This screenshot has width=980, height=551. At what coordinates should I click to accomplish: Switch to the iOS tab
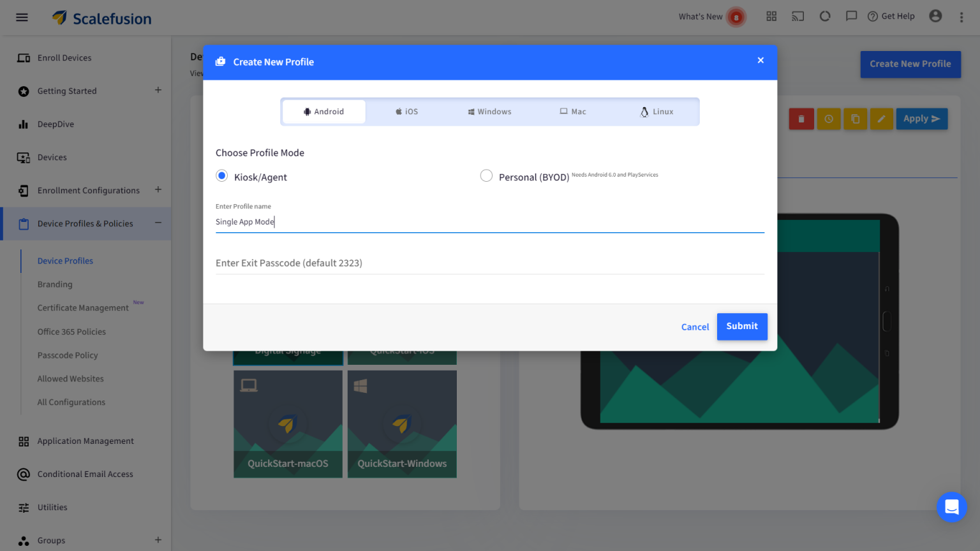click(x=406, y=111)
